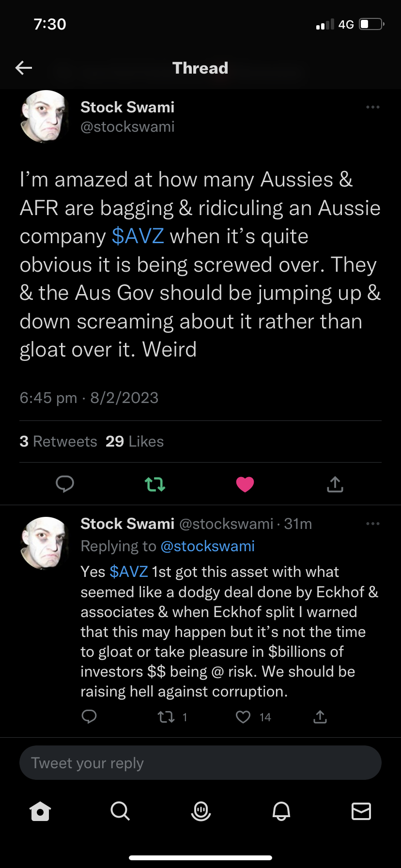401x868 pixels.
Task: Unlike the main tweet's pink heart
Action: click(x=245, y=484)
